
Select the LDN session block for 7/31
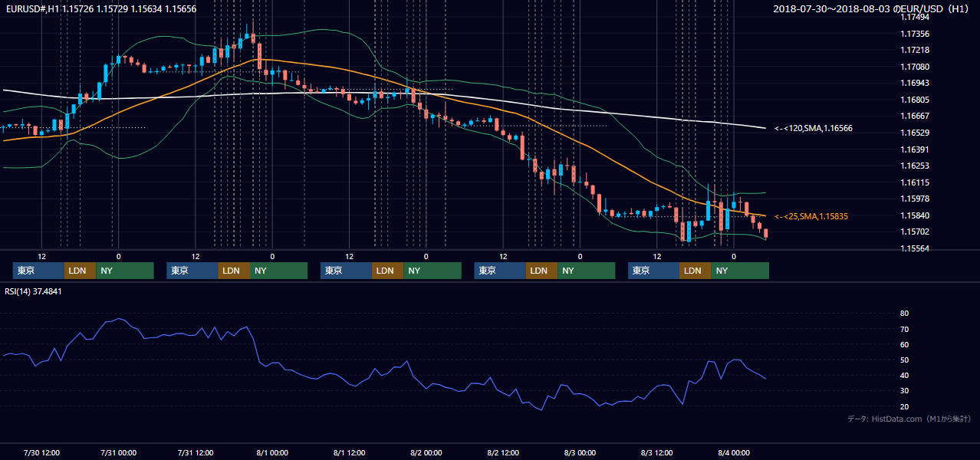(x=233, y=271)
